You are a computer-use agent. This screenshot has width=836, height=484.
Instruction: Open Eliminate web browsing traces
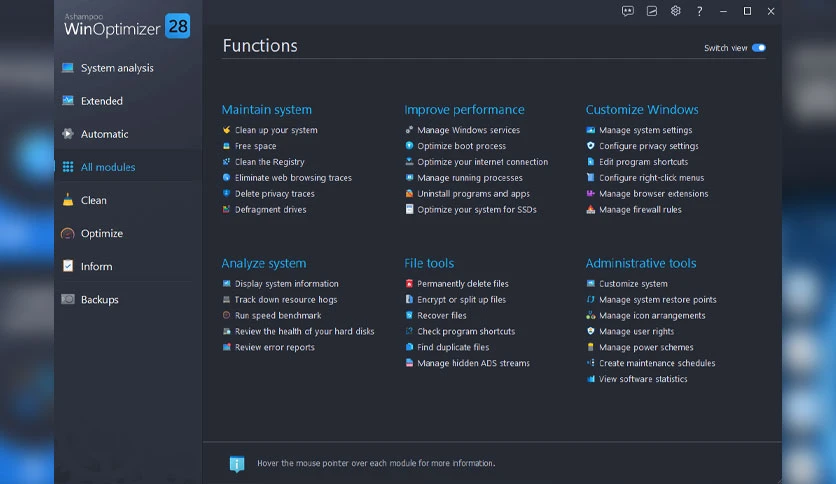click(293, 178)
